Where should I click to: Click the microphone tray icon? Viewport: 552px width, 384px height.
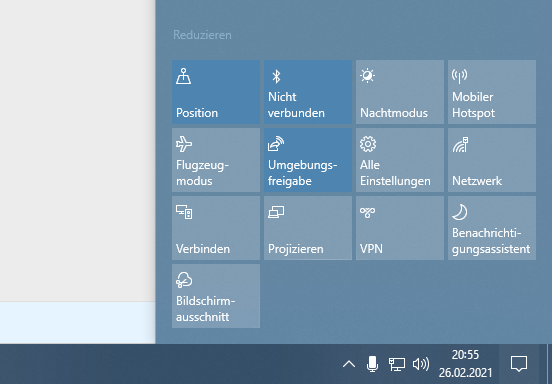coord(372,364)
